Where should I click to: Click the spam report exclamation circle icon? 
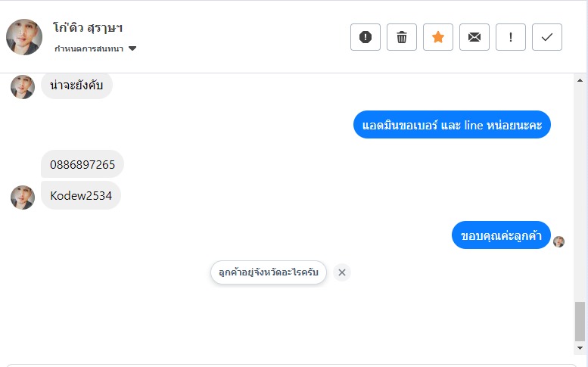(x=366, y=37)
